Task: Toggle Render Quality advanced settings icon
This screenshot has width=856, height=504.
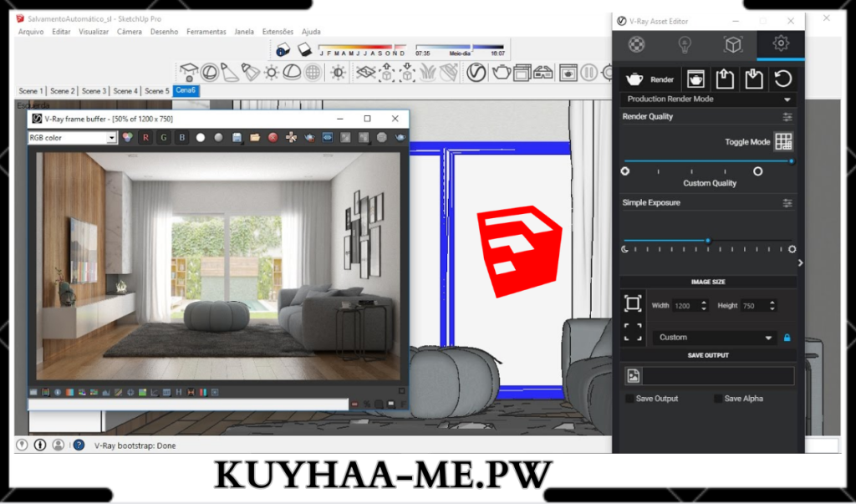Action: point(787,117)
